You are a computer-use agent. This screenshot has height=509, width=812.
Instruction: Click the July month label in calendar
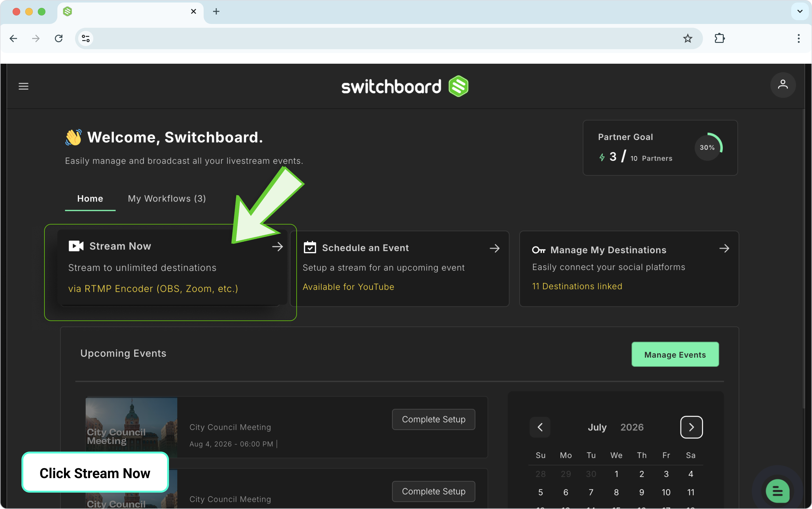click(597, 428)
